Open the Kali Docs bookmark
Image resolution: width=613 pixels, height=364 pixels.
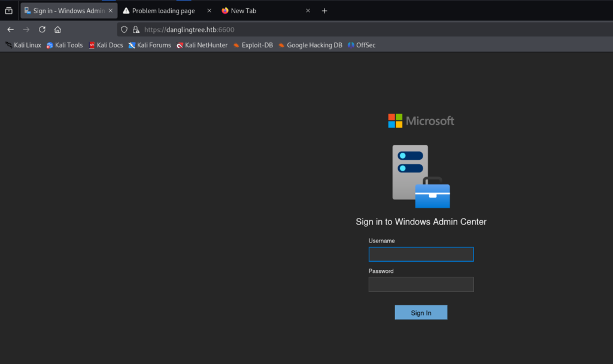pyautogui.click(x=106, y=45)
